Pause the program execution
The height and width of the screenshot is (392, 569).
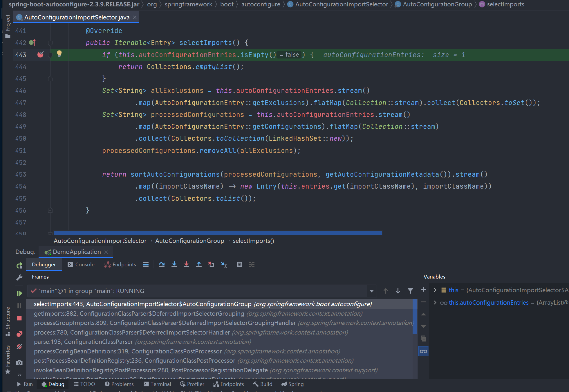[19, 306]
